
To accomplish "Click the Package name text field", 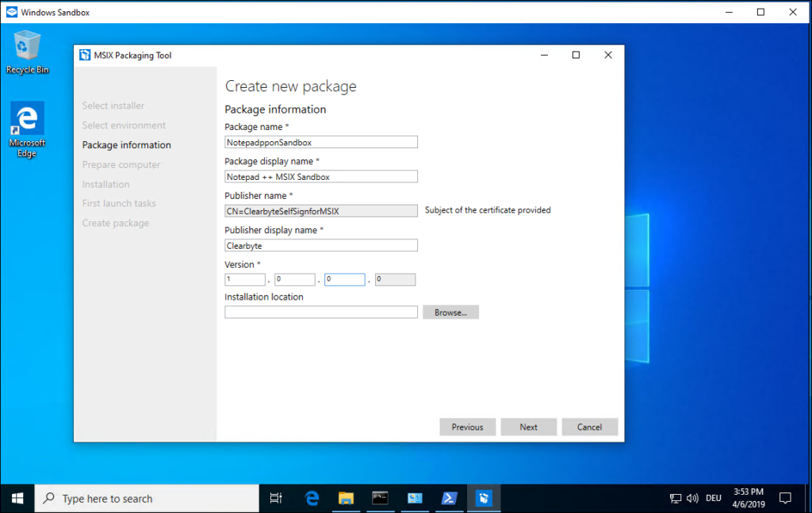I will pos(320,142).
